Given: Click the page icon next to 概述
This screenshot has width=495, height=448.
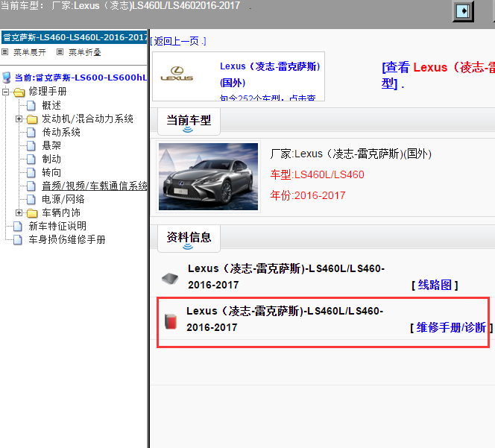Looking at the screenshot, I should (31, 105).
